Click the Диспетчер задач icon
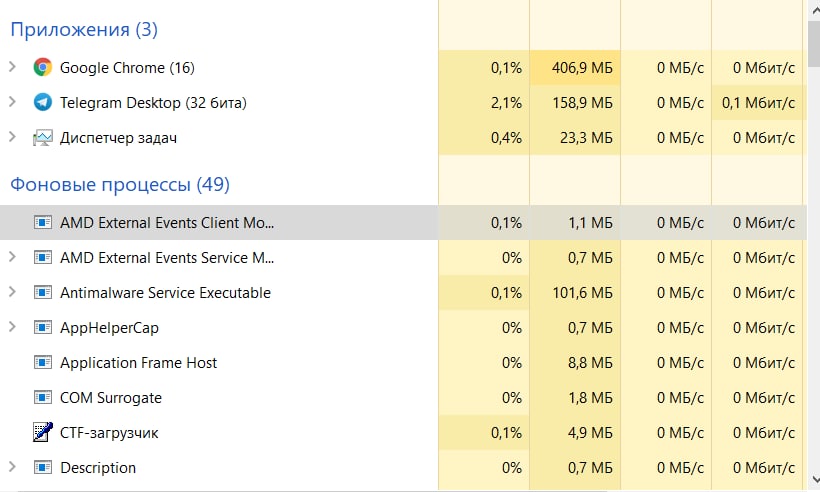Viewport: 820px width, 492px height. coord(43,138)
